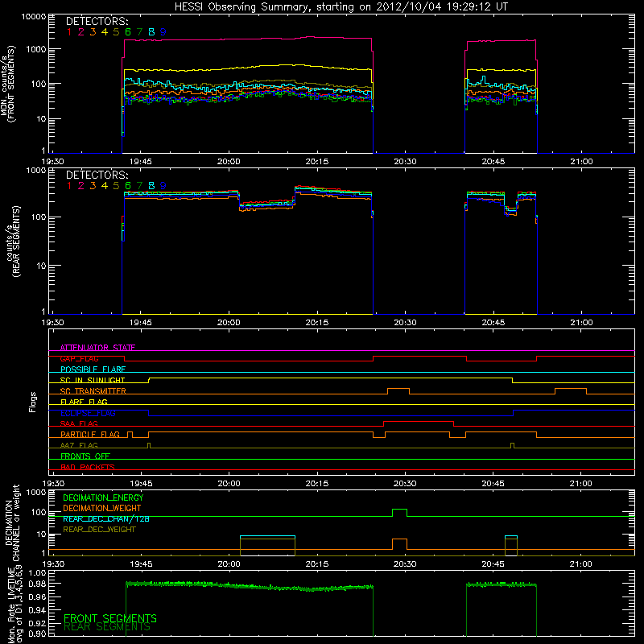Image resolution: width=644 pixels, height=644 pixels.
Task: Select the DECIMATION_ENERGY legend entry
Action: 103,497
